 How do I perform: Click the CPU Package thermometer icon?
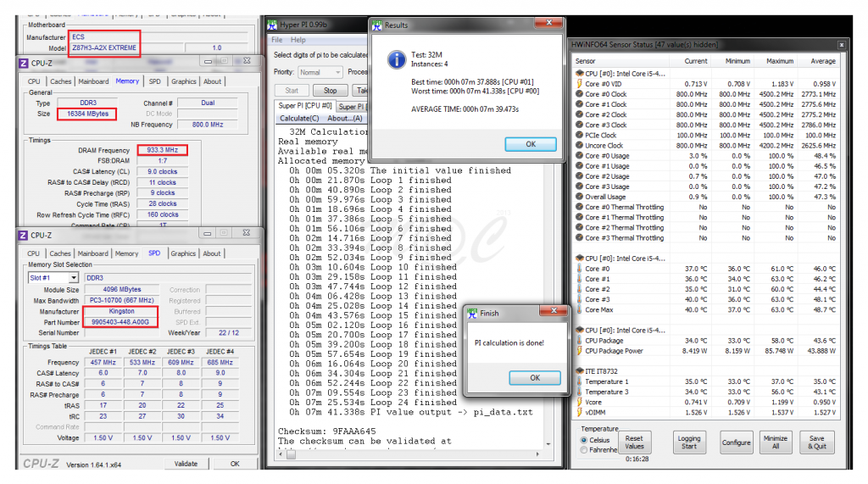click(579, 340)
